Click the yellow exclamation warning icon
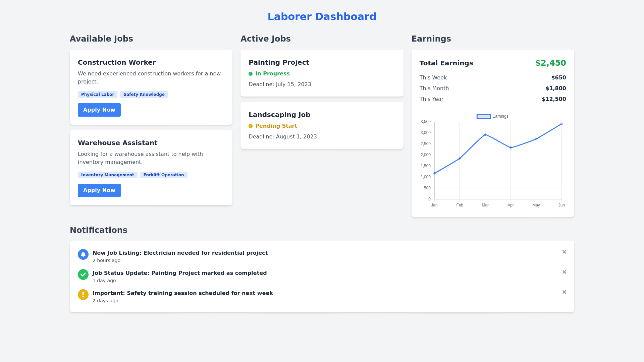The height and width of the screenshot is (362, 644). (83, 295)
